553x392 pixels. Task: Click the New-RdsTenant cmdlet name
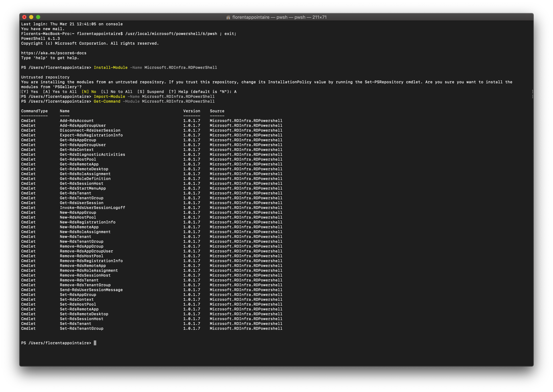click(x=76, y=236)
